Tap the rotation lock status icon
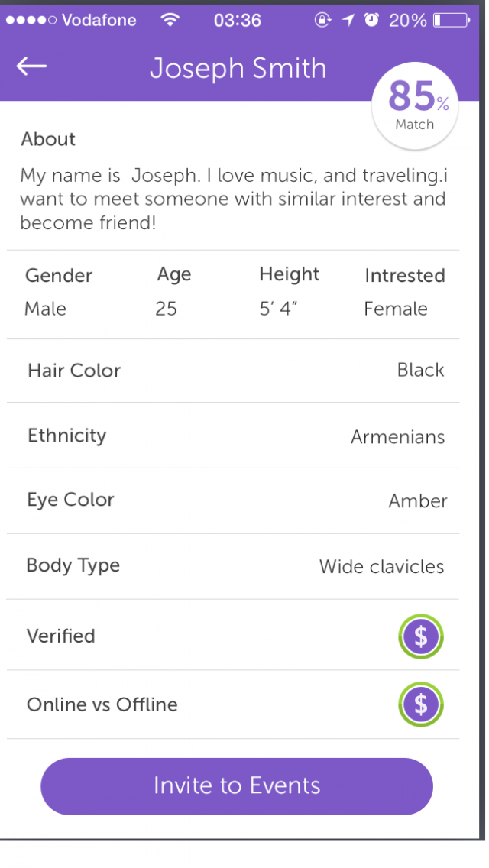Viewport: 489px width, 868px height. pyautogui.click(x=323, y=21)
